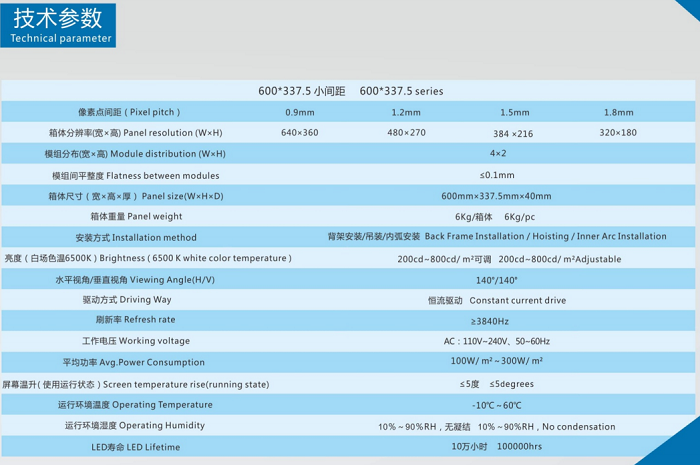Click the 'Viewing Angle(H/V)' label
Image resolution: width=700 pixels, height=465 pixels.
[172, 280]
